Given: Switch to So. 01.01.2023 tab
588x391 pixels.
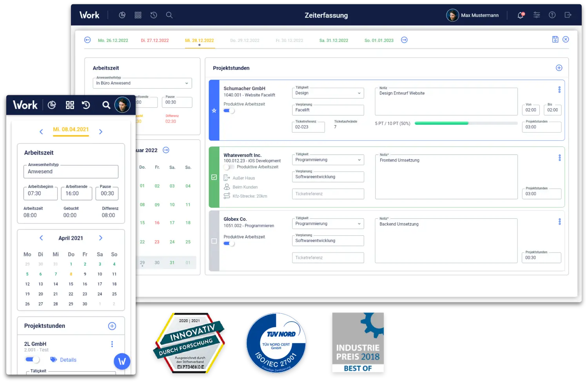Looking at the screenshot, I should (379, 40).
